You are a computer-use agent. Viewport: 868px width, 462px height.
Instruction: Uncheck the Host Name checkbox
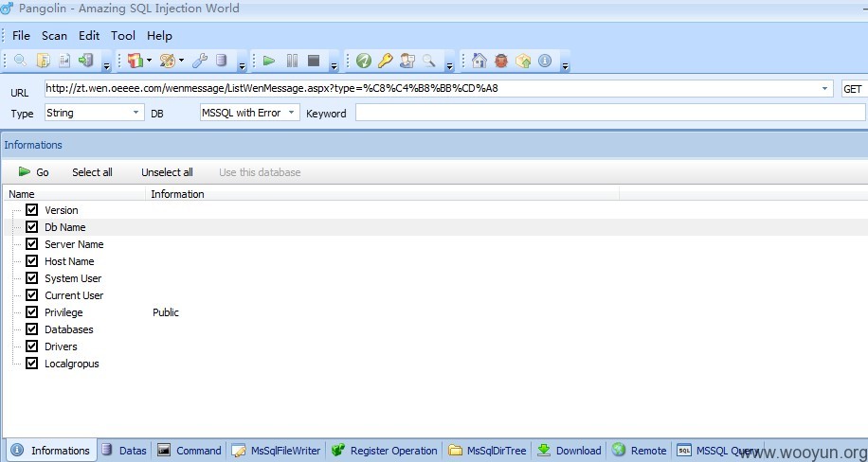(31, 260)
